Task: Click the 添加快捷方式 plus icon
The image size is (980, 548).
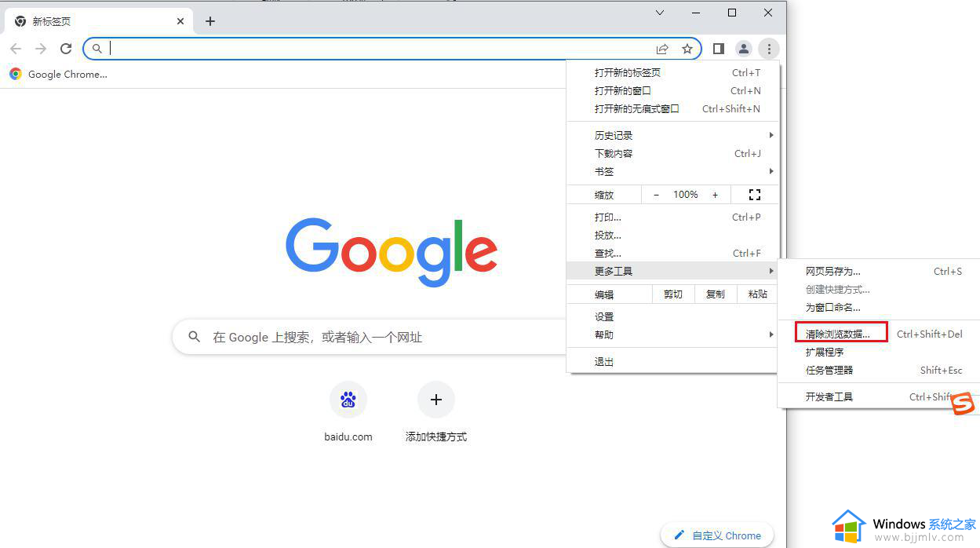Action: click(x=436, y=400)
